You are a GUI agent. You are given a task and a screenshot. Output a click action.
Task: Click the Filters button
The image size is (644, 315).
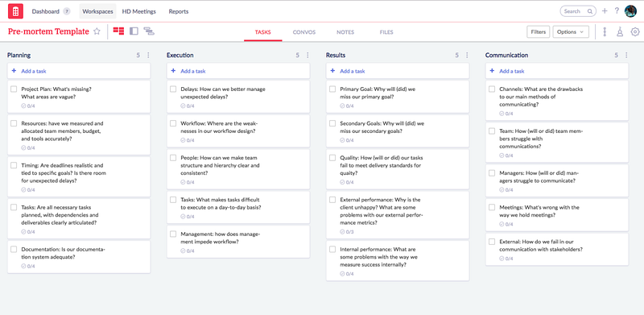click(x=538, y=31)
